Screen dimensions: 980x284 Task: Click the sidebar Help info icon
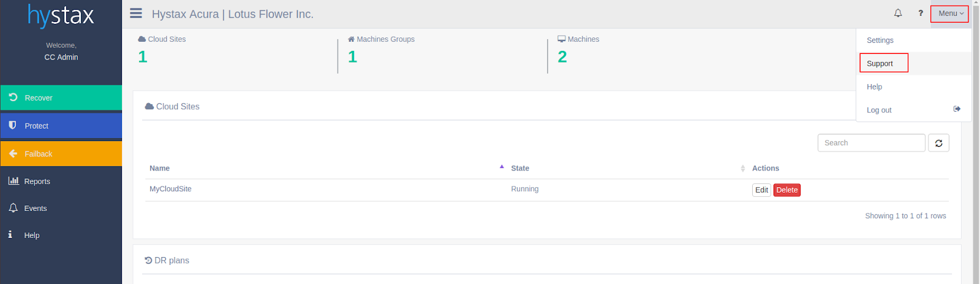click(x=10, y=234)
